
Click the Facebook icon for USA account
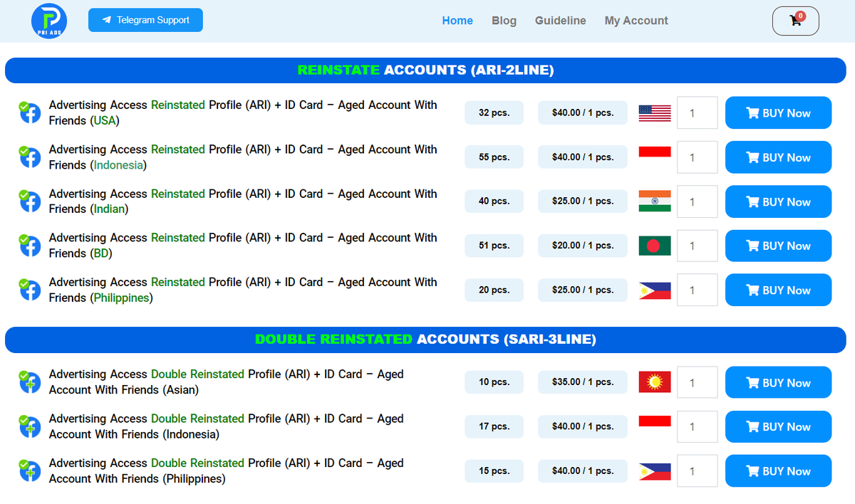point(29,112)
